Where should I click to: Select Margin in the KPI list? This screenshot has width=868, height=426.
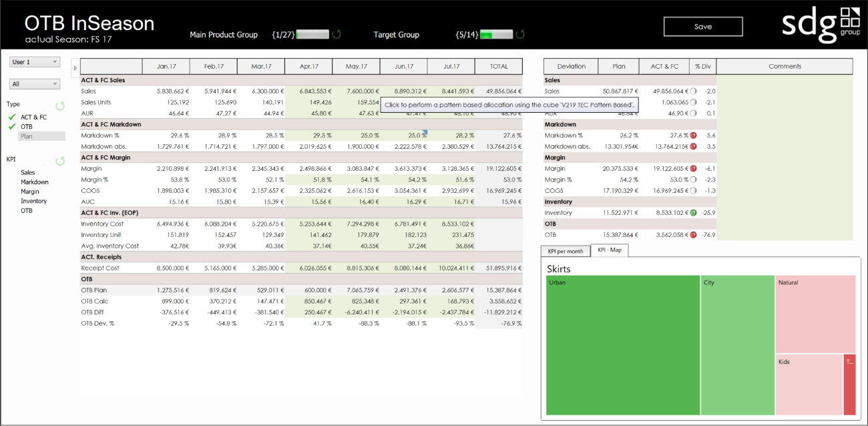coord(29,192)
